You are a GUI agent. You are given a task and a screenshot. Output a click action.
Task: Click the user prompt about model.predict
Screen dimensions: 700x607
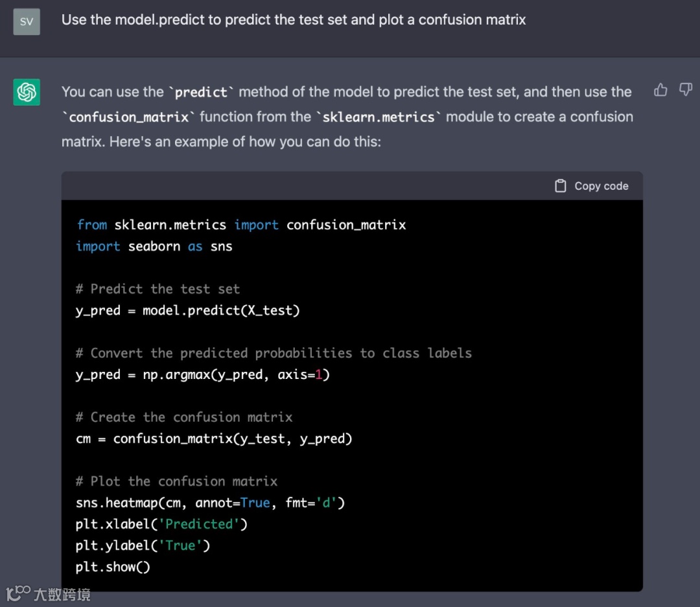(294, 19)
